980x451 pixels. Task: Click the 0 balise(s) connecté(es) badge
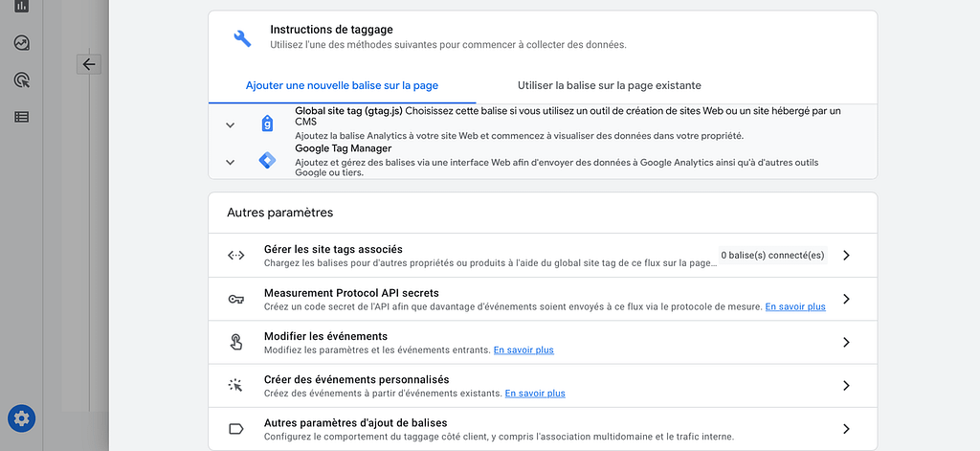tap(772, 256)
